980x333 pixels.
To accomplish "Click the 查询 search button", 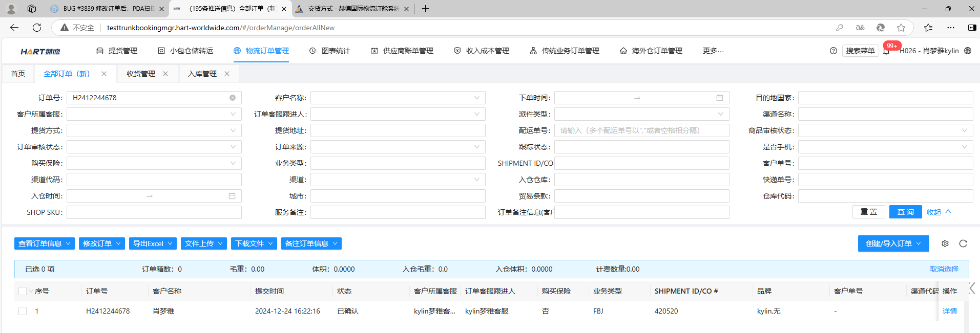I will (x=905, y=212).
